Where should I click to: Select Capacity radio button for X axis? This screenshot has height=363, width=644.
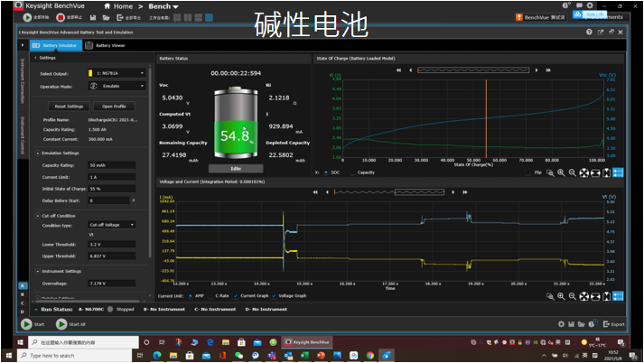pyautogui.click(x=353, y=172)
